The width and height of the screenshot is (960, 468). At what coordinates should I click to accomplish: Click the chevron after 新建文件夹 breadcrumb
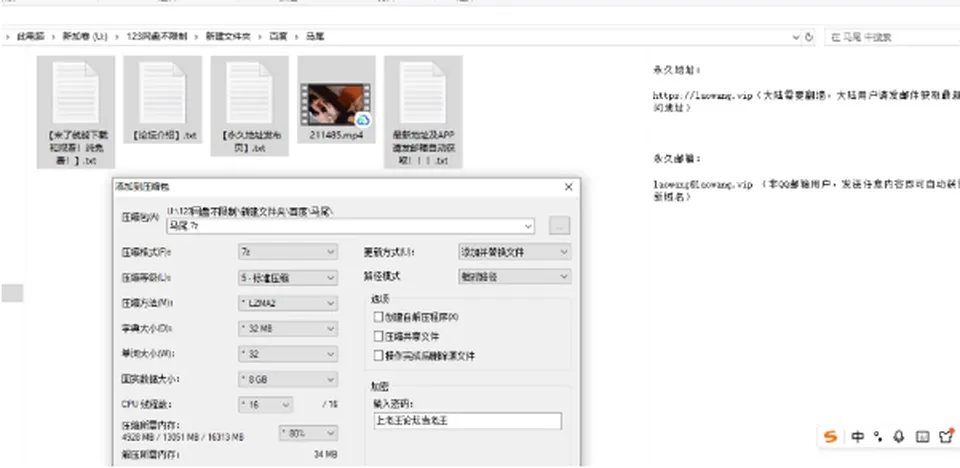coord(261,37)
